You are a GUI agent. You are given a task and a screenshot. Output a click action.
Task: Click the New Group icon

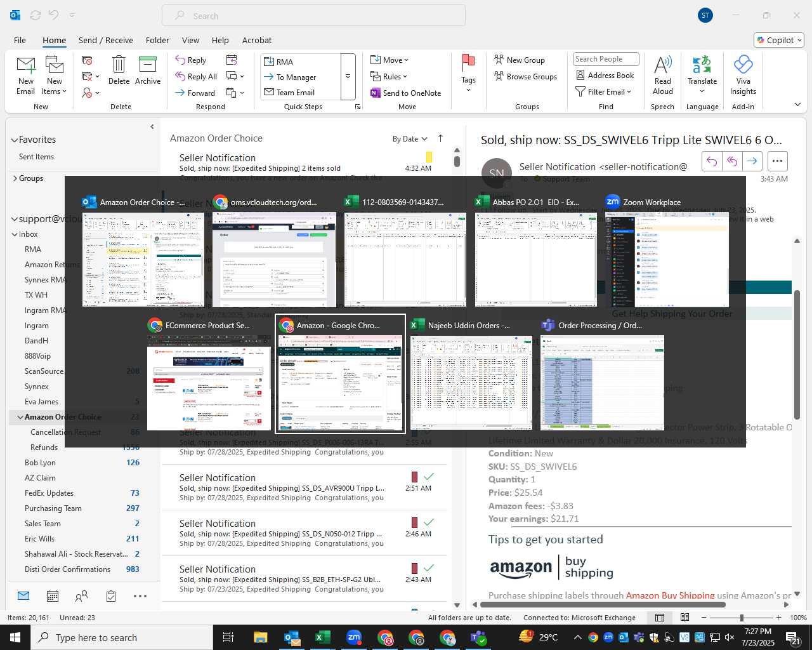(x=499, y=60)
